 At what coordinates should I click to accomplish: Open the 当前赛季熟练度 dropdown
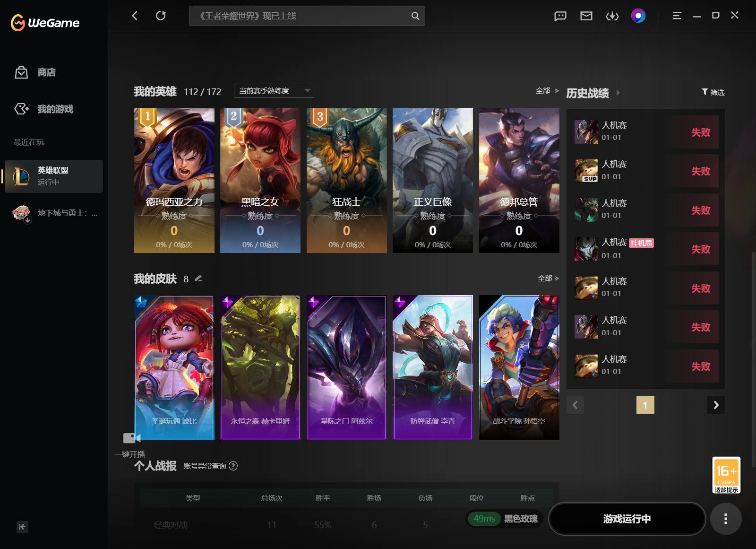[x=274, y=90]
